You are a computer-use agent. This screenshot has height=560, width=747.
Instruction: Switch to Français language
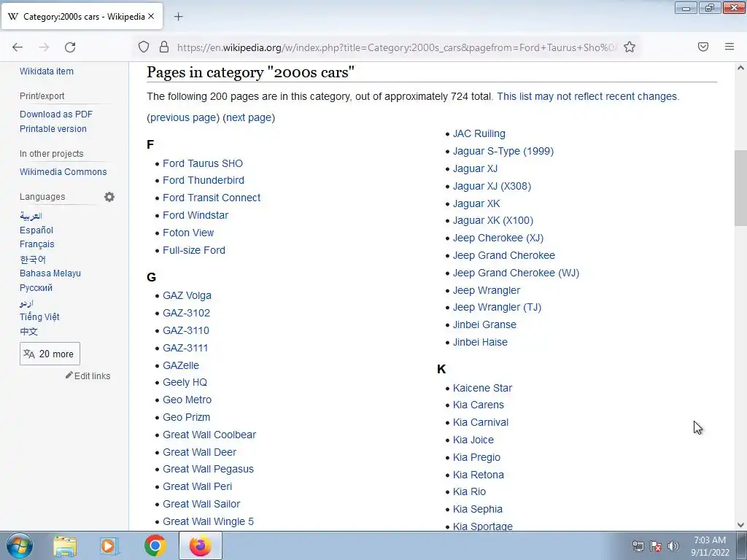click(36, 244)
